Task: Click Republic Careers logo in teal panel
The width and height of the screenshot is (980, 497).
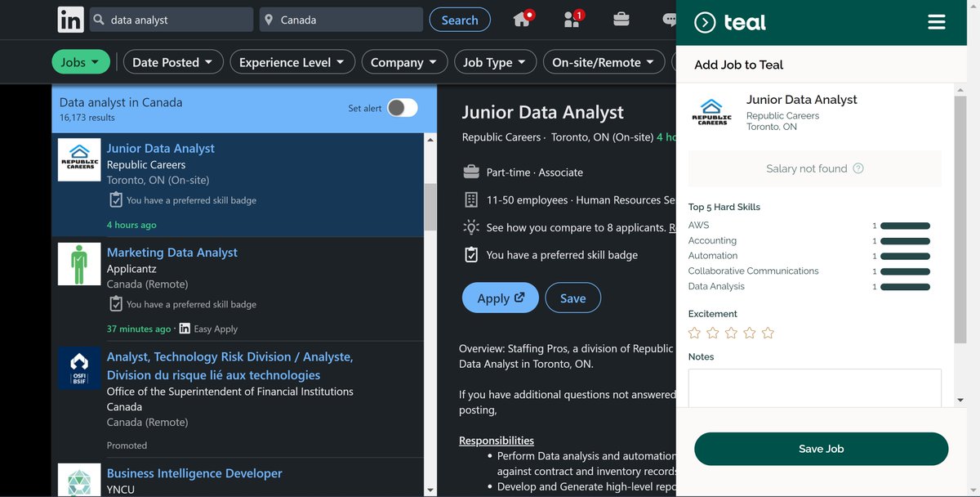Action: pyautogui.click(x=712, y=112)
